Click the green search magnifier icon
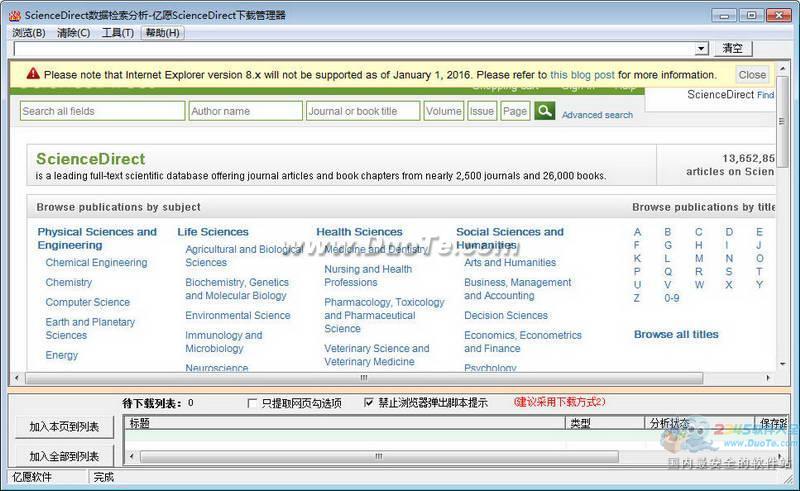Image resolution: width=800 pixels, height=491 pixels. pyautogui.click(x=544, y=111)
